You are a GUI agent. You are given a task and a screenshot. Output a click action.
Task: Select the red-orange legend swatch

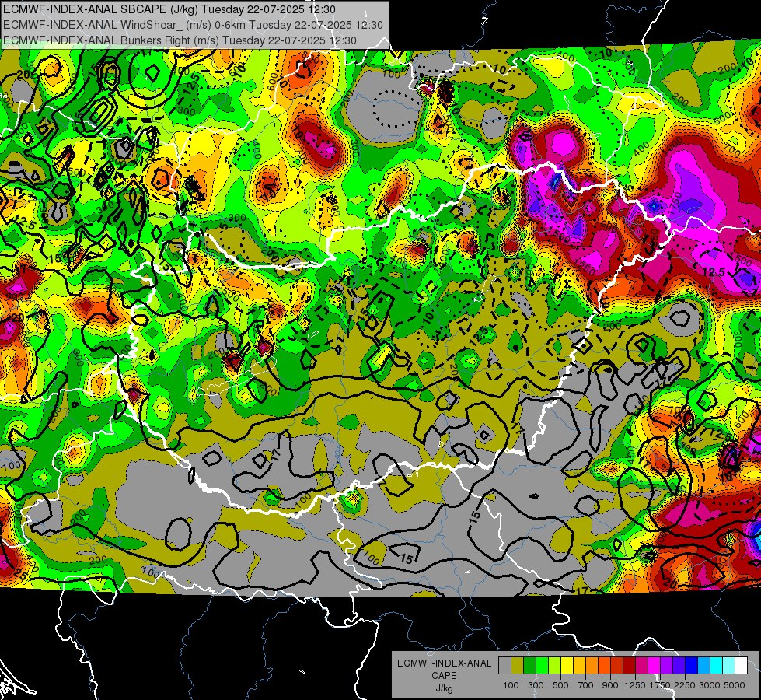coord(604,666)
